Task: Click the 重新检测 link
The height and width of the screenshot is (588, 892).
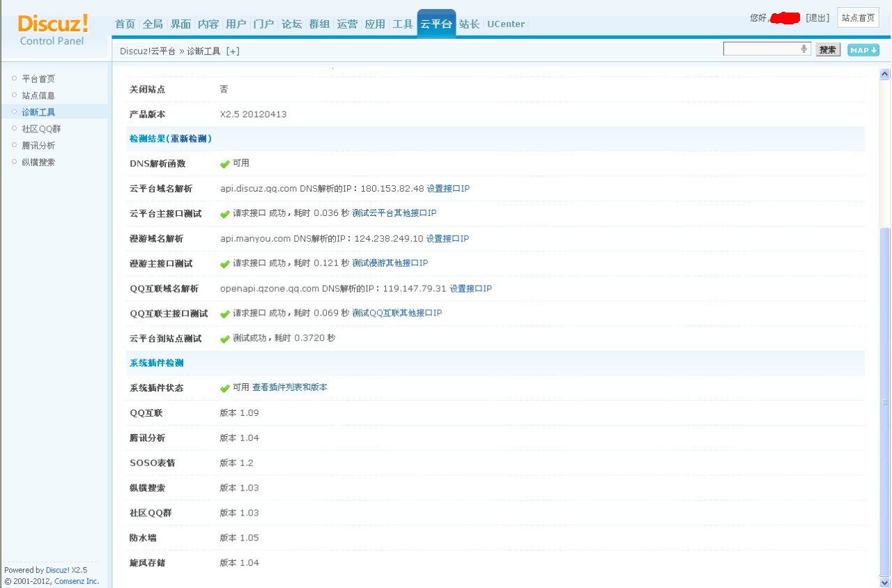Action: (190, 139)
